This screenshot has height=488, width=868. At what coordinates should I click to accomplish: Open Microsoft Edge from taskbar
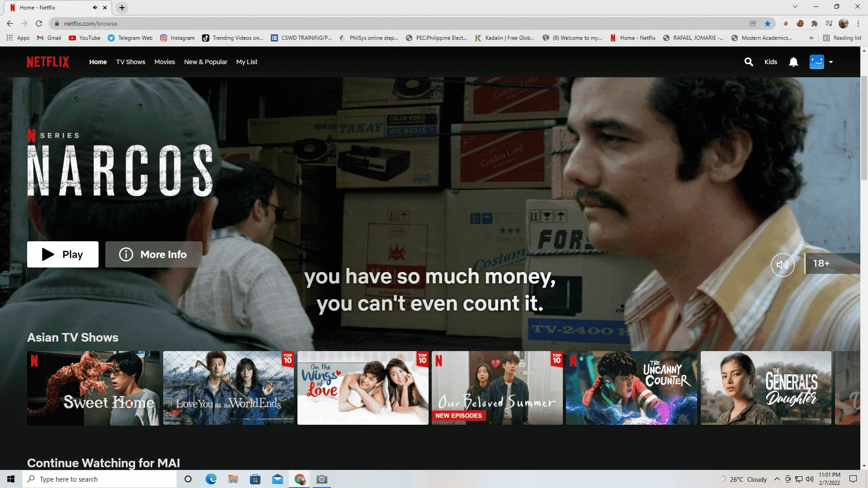(x=211, y=479)
